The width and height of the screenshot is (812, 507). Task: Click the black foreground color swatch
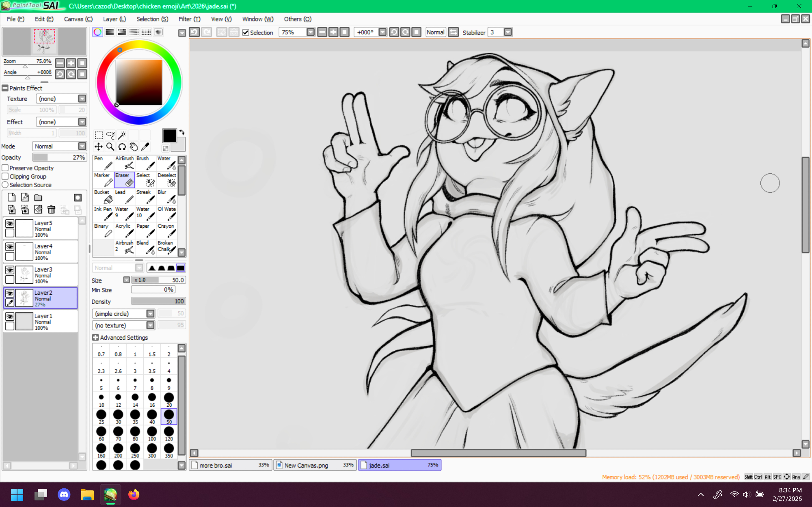click(x=169, y=136)
